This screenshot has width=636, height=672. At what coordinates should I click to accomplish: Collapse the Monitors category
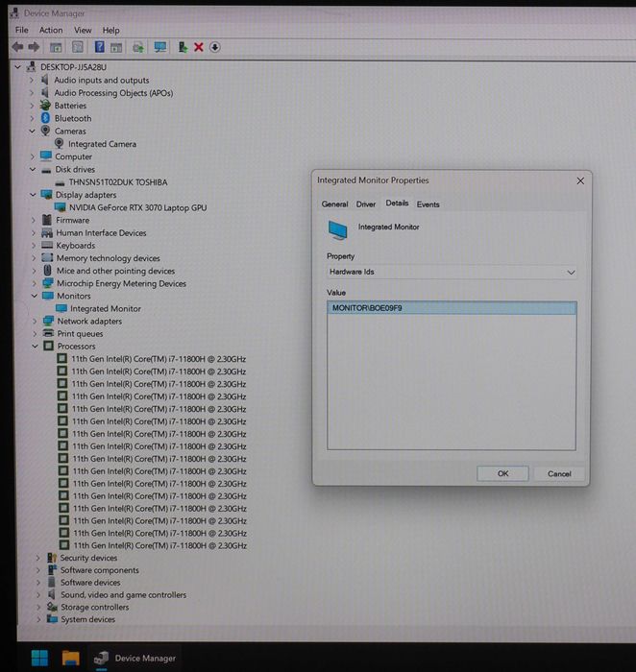click(x=35, y=296)
